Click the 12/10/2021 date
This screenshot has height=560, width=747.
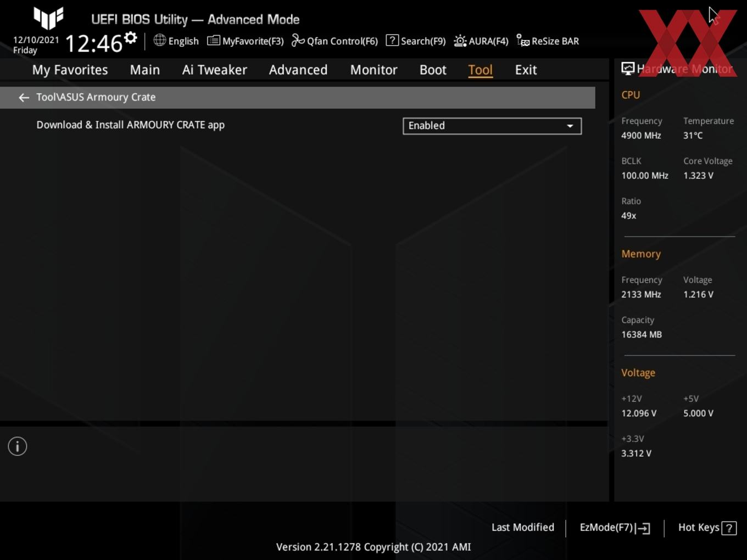[36, 40]
